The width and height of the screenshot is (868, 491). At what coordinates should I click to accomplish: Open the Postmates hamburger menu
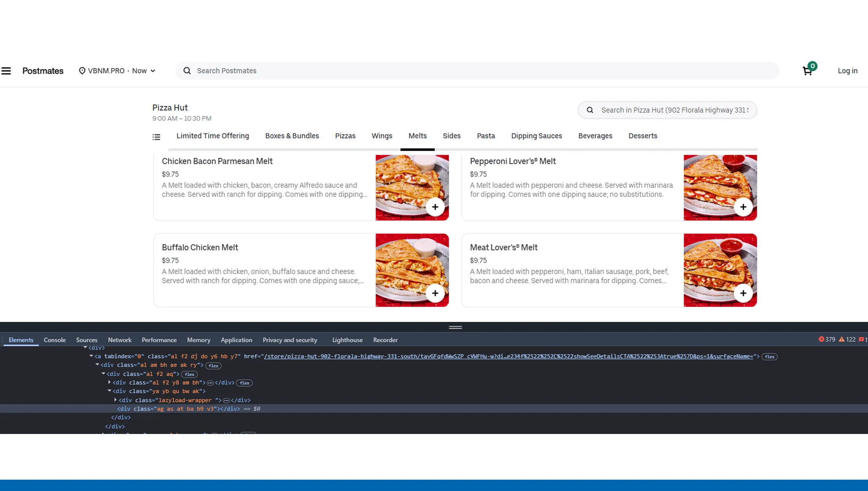coord(6,71)
